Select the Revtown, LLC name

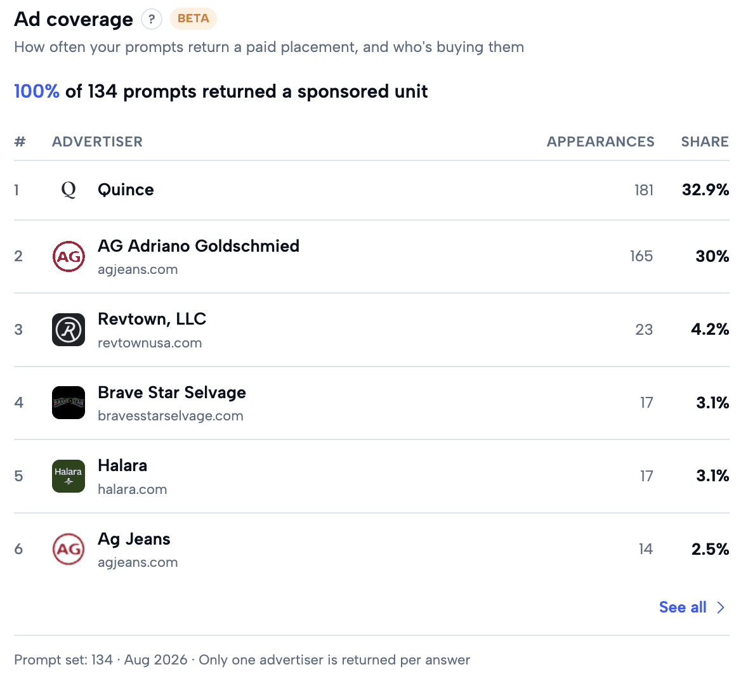152,320
